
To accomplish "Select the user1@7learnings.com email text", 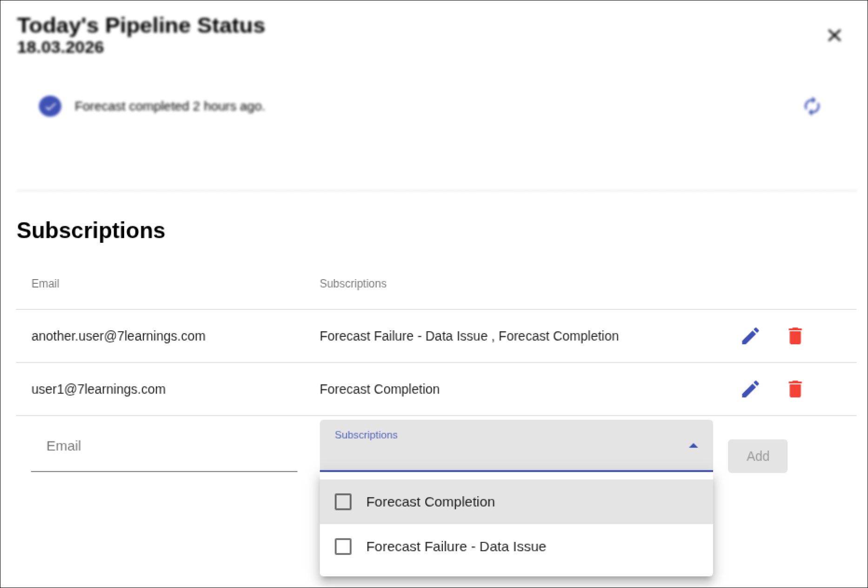I will coord(98,389).
